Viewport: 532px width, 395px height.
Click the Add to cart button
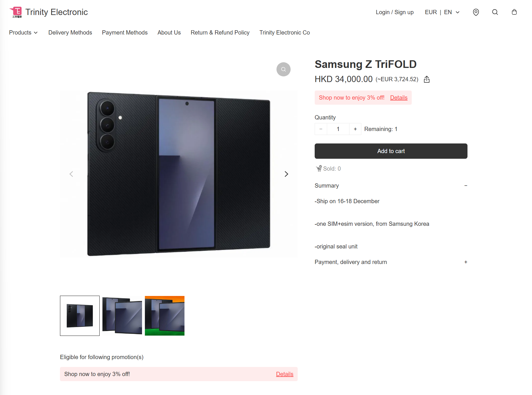(391, 151)
